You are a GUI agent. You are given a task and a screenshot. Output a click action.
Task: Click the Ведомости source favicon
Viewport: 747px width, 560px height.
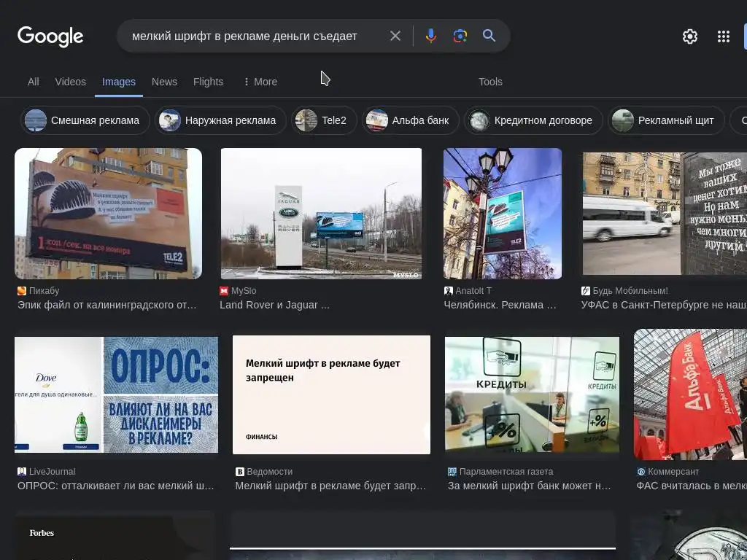tap(239, 472)
